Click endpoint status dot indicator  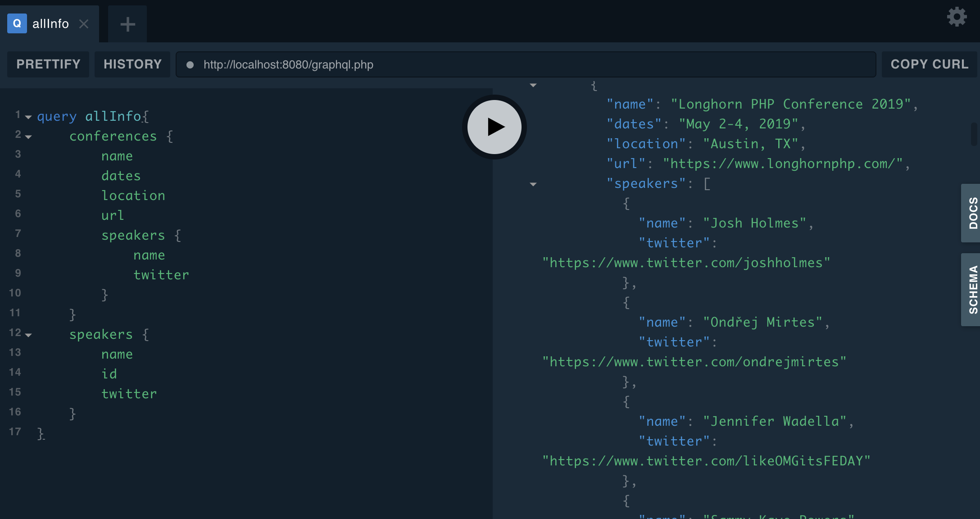point(190,65)
